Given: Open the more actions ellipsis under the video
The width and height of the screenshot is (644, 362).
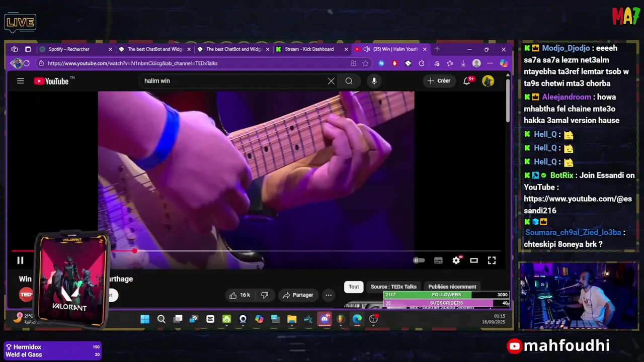Looking at the screenshot, I should coord(329,295).
